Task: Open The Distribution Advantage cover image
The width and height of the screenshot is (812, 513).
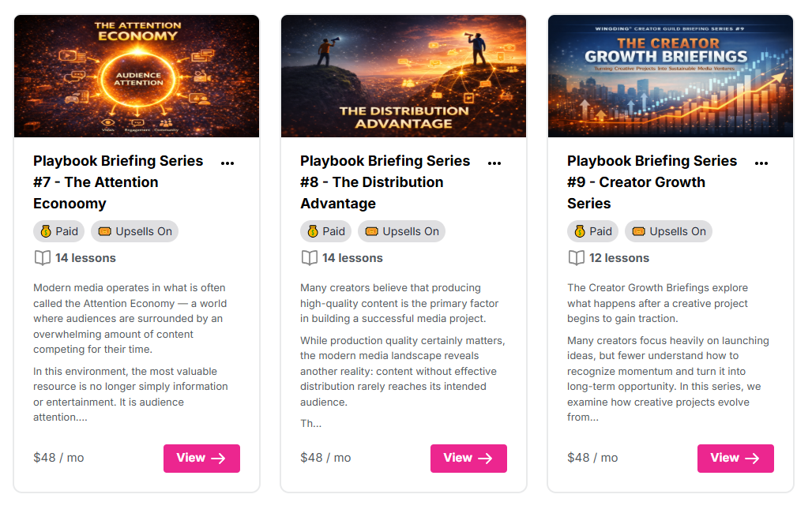Action: (x=404, y=76)
